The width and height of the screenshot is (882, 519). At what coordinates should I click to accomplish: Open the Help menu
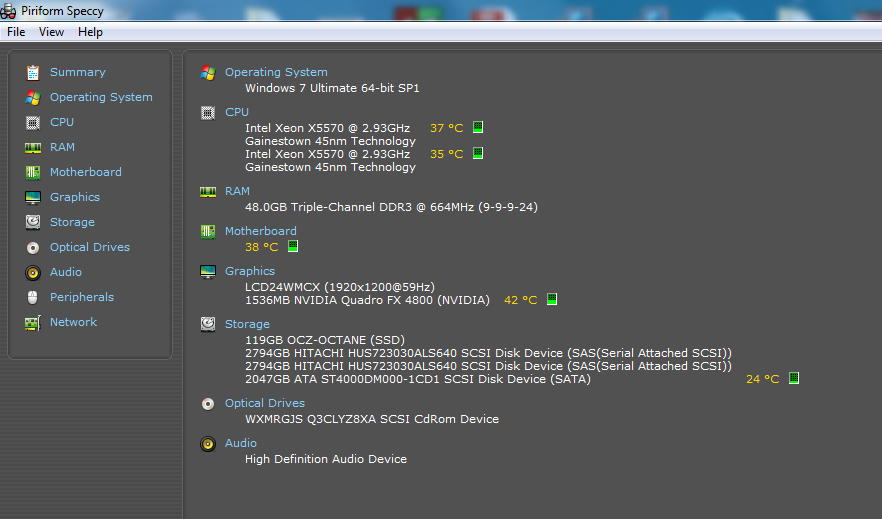pyautogui.click(x=90, y=32)
